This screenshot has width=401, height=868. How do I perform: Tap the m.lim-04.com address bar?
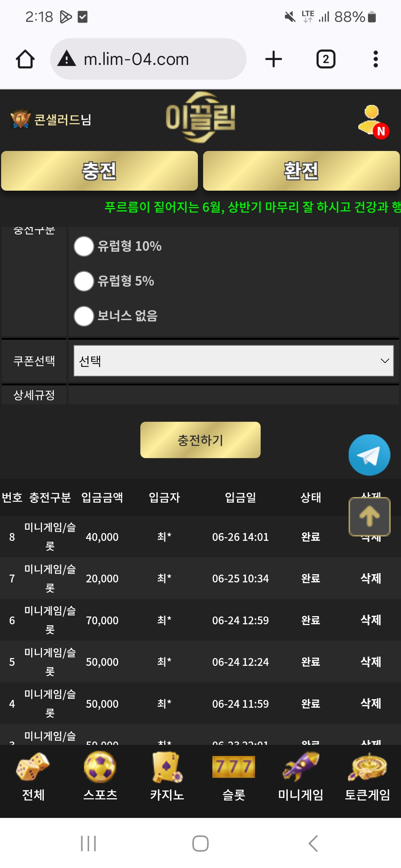pos(148,59)
